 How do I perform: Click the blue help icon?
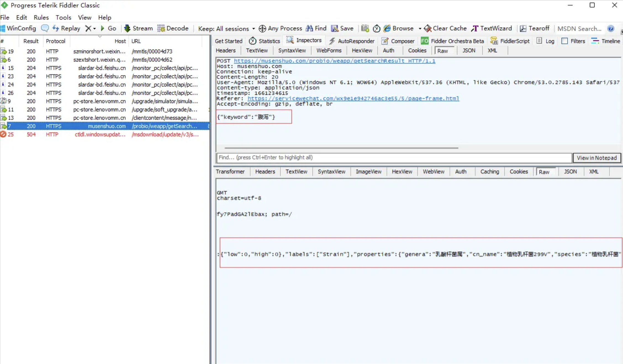pos(611,28)
